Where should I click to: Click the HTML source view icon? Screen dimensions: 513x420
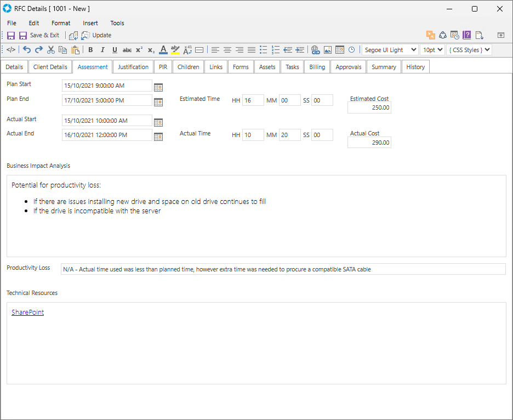point(11,50)
